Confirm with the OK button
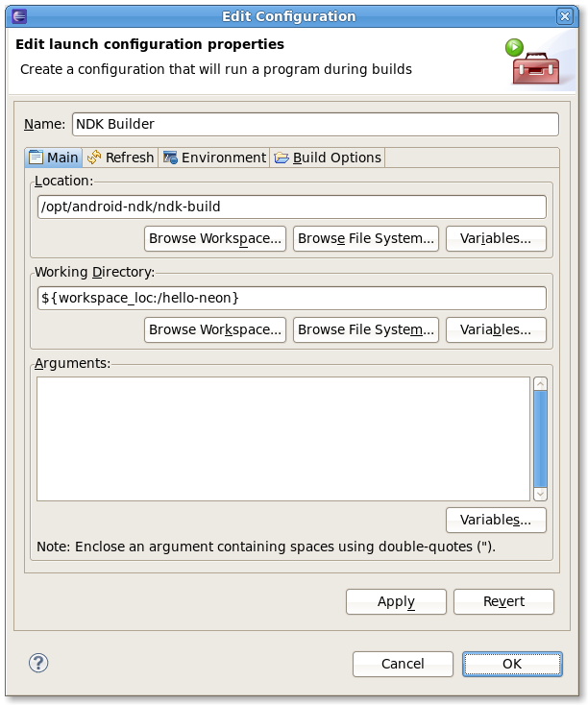The width and height of the screenshot is (588, 705). (x=512, y=664)
